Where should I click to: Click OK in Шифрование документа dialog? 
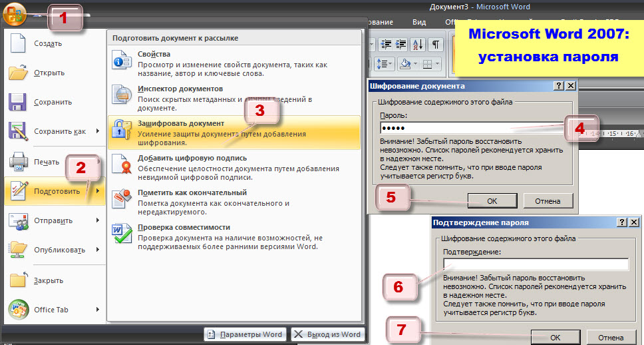pos(492,201)
